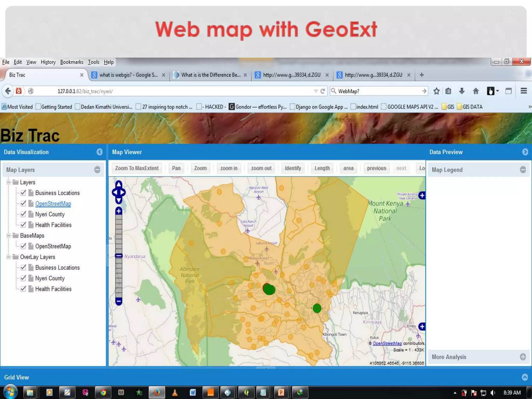Click the bookmark star icon
The width and height of the screenshot is (532, 399).
coord(436,91)
